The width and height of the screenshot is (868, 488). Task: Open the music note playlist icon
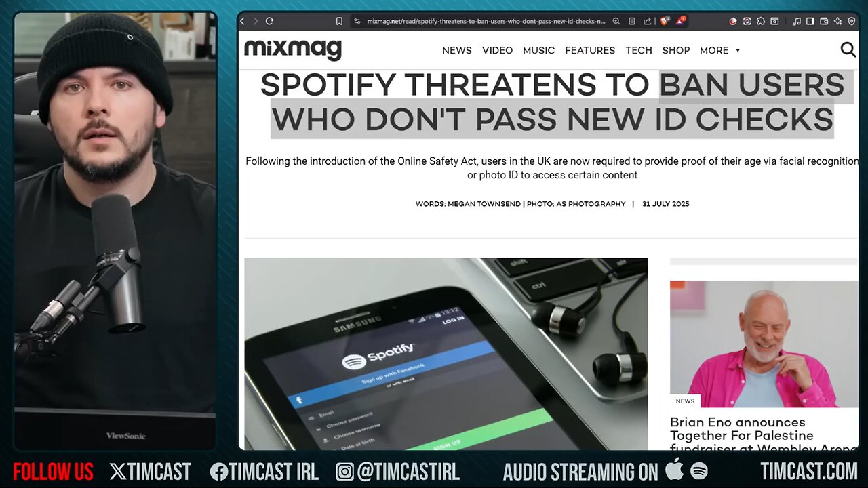(x=797, y=21)
